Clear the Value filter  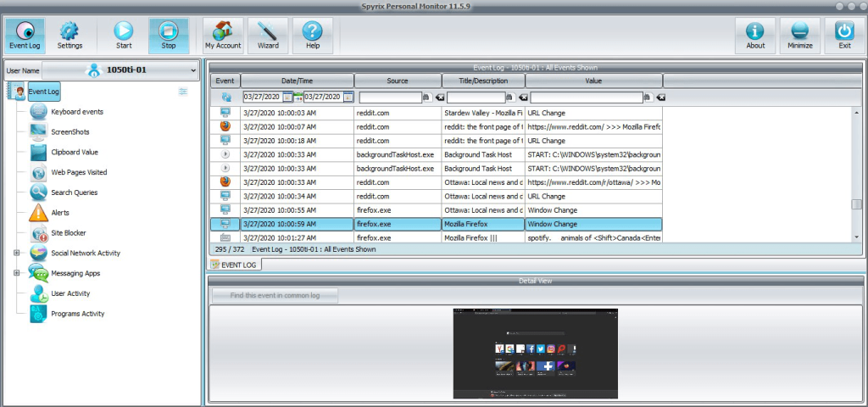(x=659, y=98)
